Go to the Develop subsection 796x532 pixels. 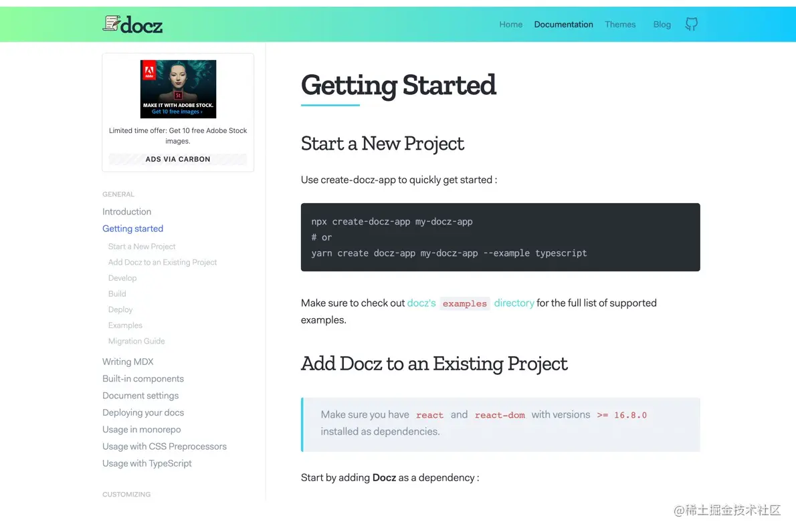pyautogui.click(x=122, y=278)
